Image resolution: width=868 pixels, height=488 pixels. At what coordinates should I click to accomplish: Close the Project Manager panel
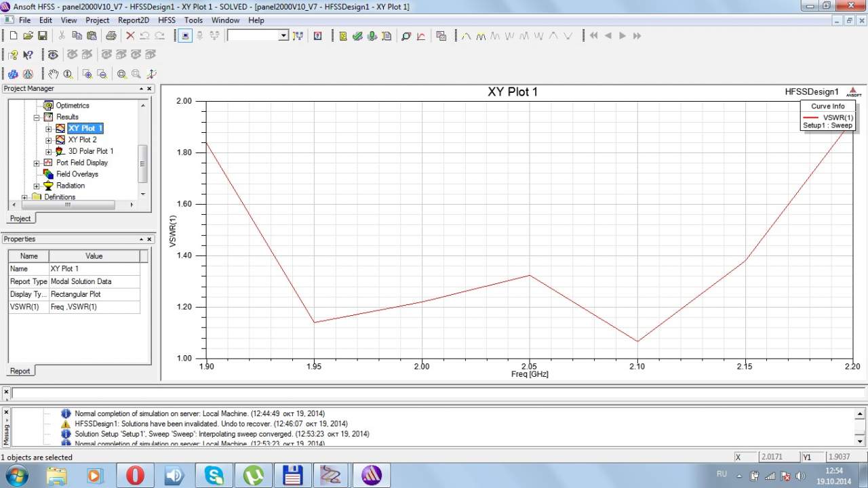[149, 89]
